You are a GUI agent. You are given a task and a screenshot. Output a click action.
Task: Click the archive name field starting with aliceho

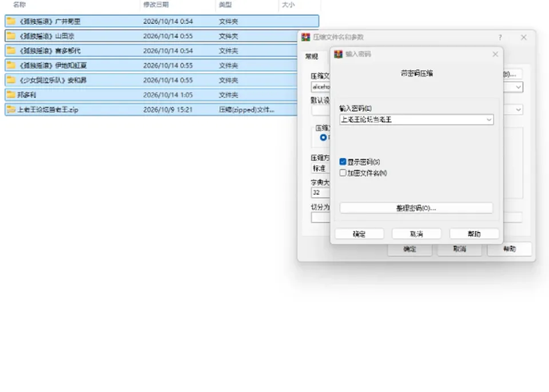[x=321, y=87]
